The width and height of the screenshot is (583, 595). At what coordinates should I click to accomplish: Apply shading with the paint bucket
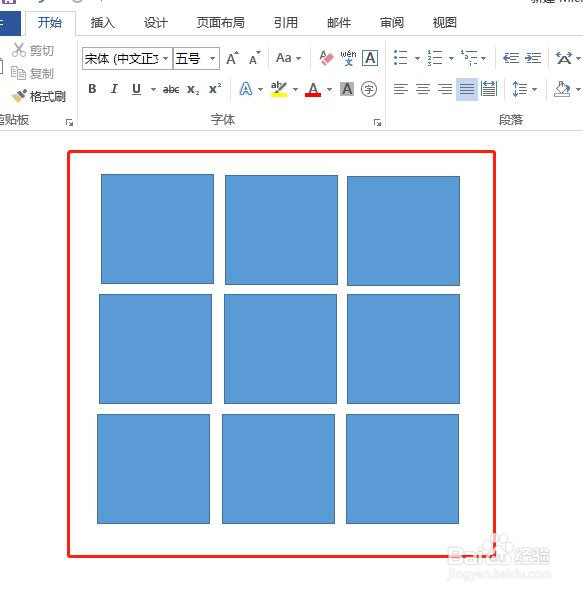[562, 89]
